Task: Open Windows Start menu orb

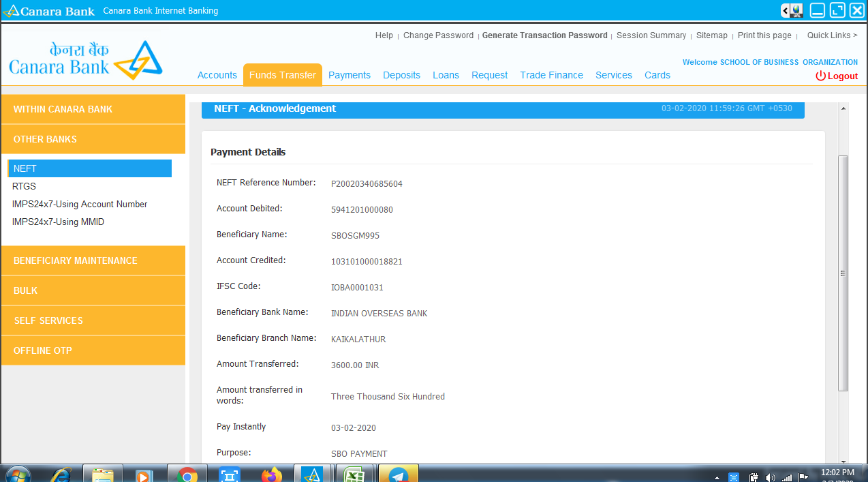Action: 17,475
